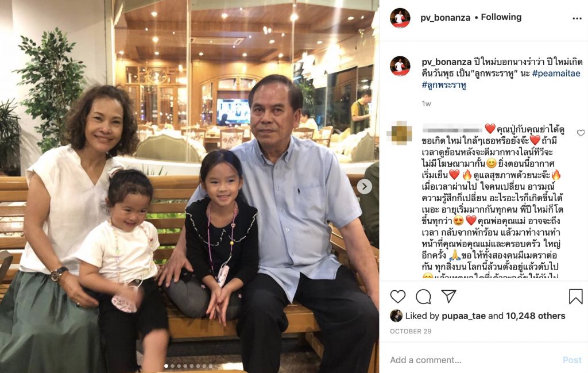
Task: Share the post via paper plane icon
Action: (448, 296)
